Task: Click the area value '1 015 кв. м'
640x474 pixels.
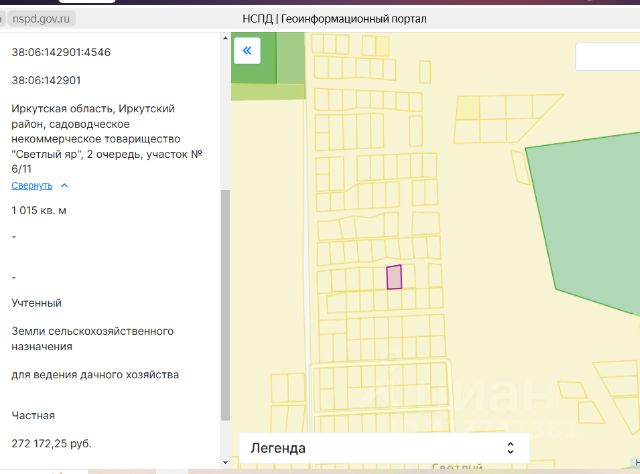Action: pyautogui.click(x=39, y=211)
